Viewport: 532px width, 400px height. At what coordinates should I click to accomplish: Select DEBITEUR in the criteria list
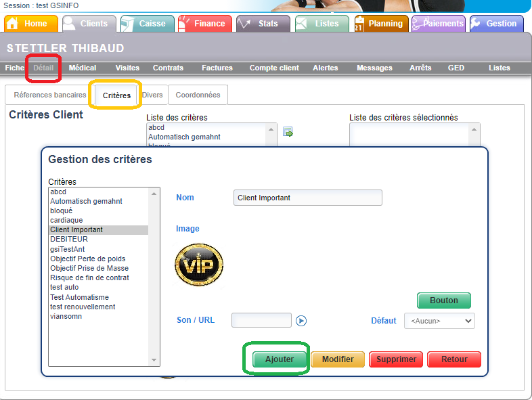coord(69,239)
